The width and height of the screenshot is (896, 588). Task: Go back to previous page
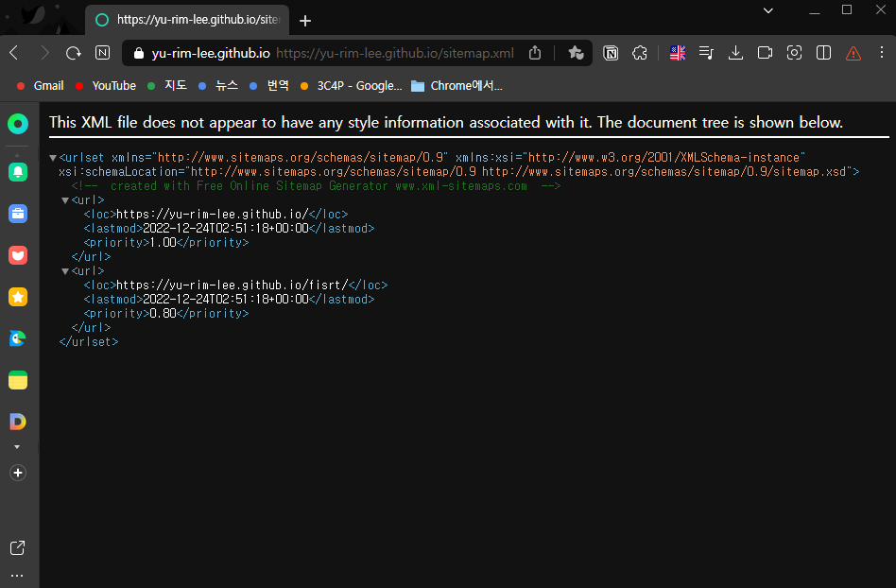pyautogui.click(x=14, y=53)
